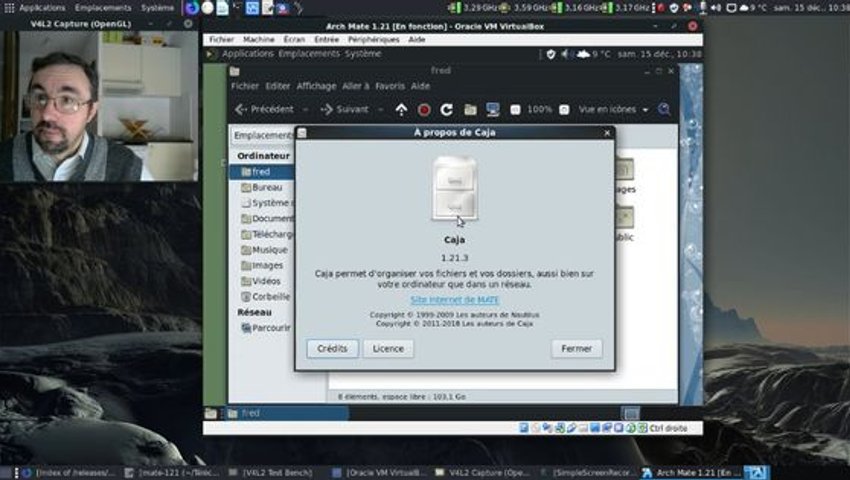850x480 pixels.
Task: Switch to V4L2 Test Bench taskbar entry
Action: click(271, 473)
